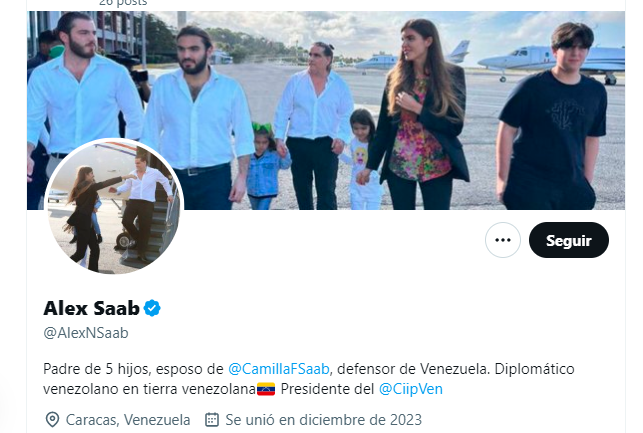Open the circular profile avatar photo
This screenshot has height=433, width=643.
click(114, 207)
